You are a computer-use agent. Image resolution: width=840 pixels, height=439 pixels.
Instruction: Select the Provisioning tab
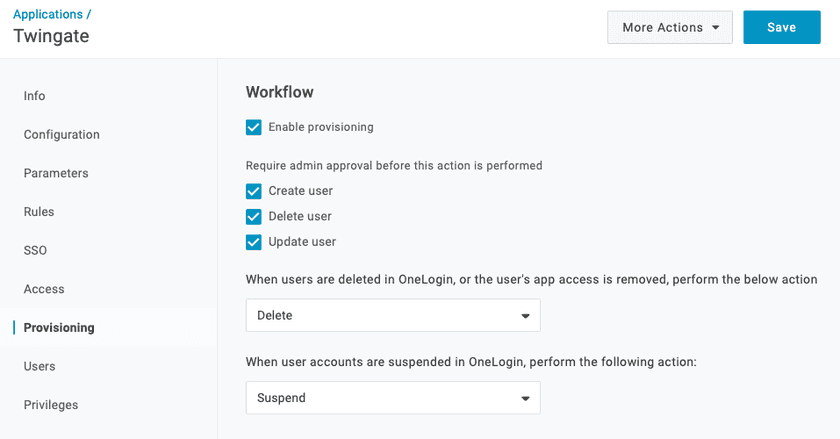coord(59,328)
